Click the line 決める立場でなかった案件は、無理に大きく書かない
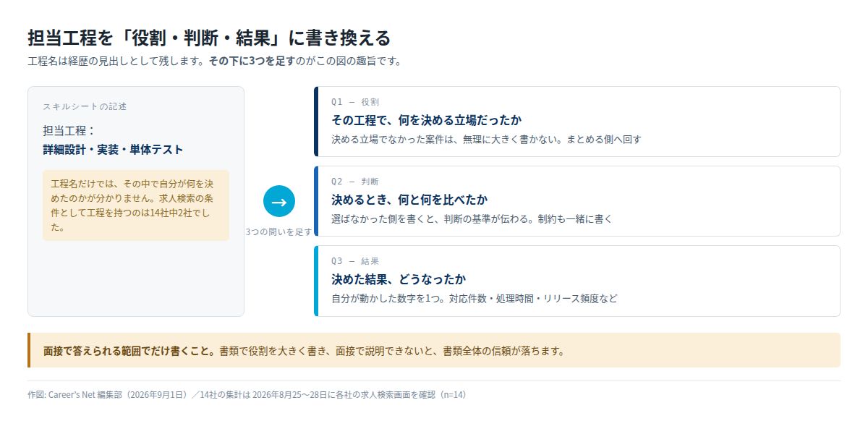 [x=486, y=139]
